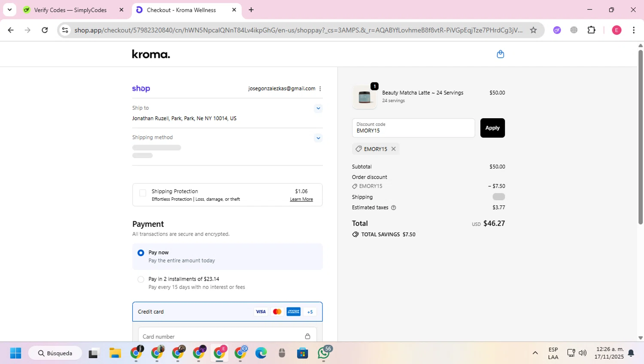Open Microsoft Store from the taskbar
The width and height of the screenshot is (644, 364).
pos(303,353)
